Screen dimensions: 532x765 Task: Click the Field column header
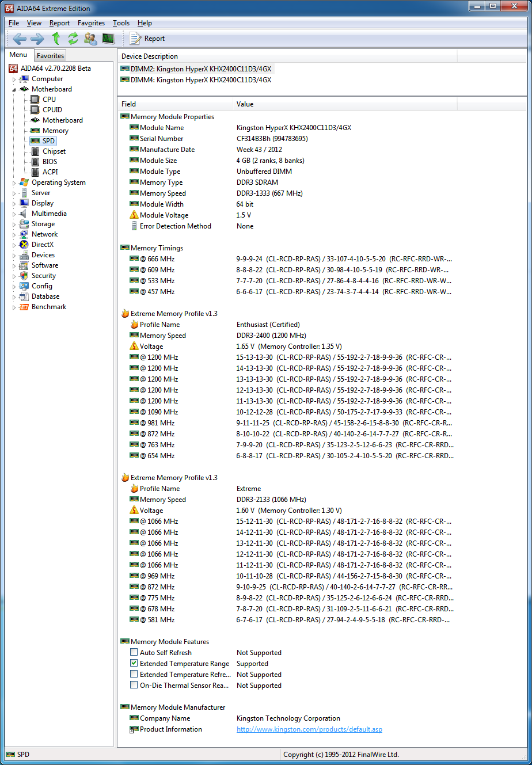click(x=175, y=104)
